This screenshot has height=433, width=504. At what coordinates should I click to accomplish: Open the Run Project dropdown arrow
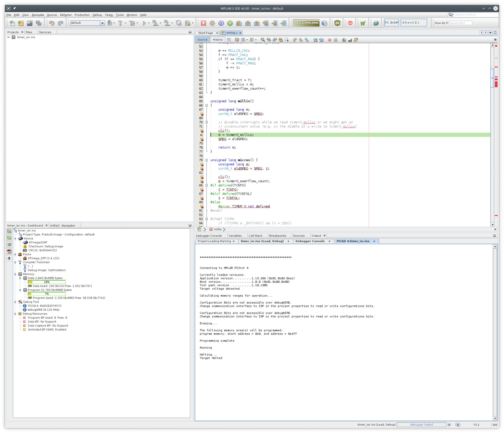(x=149, y=23)
